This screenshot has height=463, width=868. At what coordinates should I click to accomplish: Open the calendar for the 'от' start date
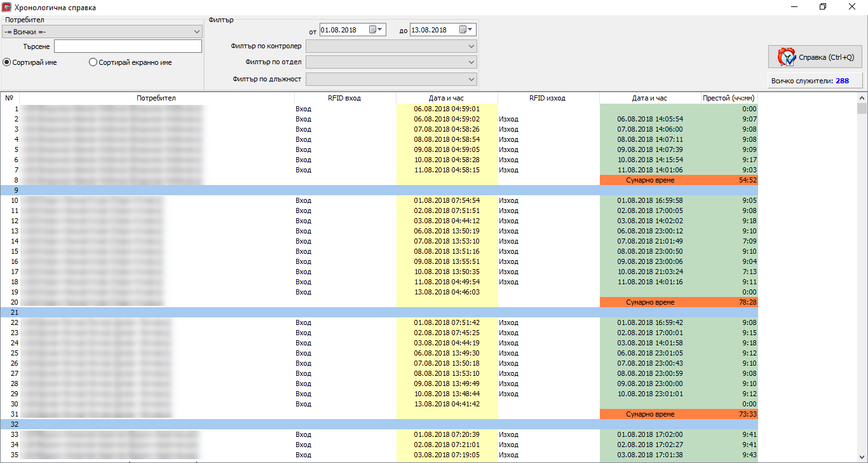pyautogui.click(x=372, y=29)
